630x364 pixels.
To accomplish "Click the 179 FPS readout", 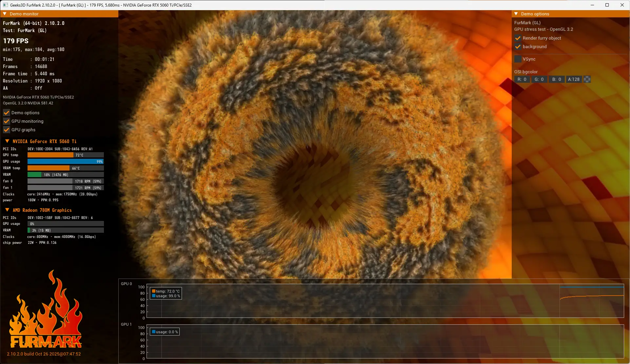I will point(16,41).
